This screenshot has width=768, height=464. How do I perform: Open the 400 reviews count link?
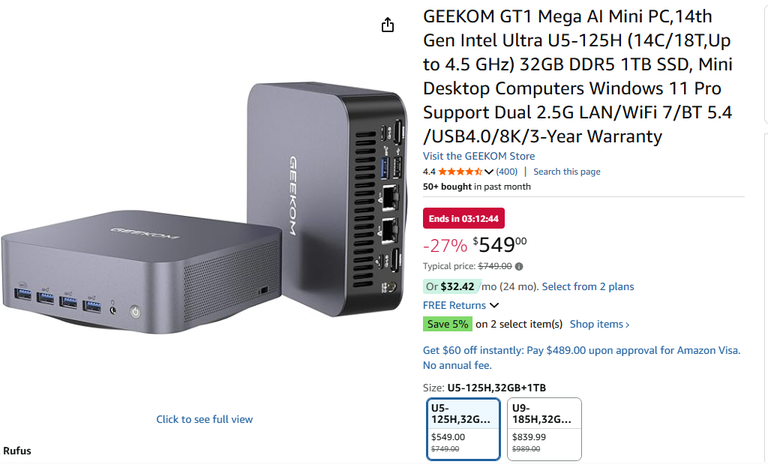(506, 171)
